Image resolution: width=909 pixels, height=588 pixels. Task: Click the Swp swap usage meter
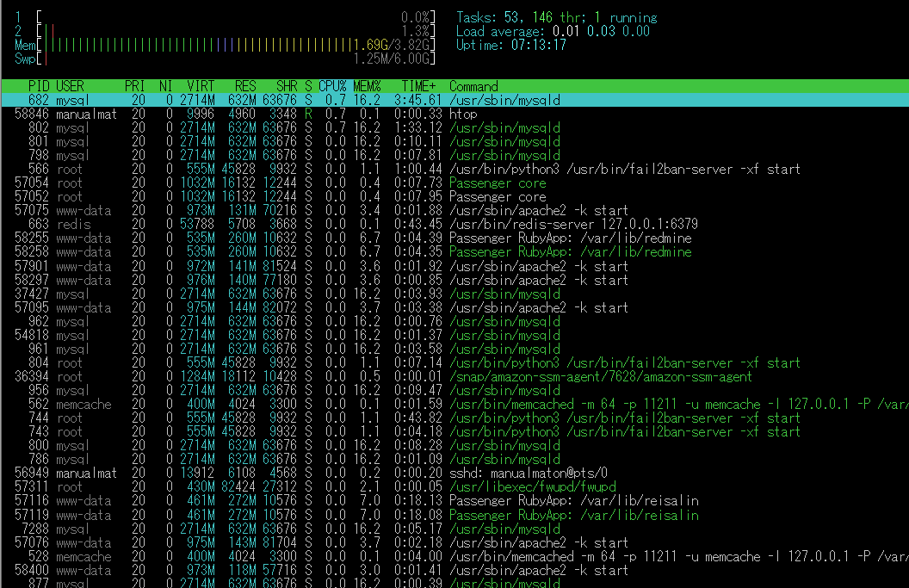(232, 55)
